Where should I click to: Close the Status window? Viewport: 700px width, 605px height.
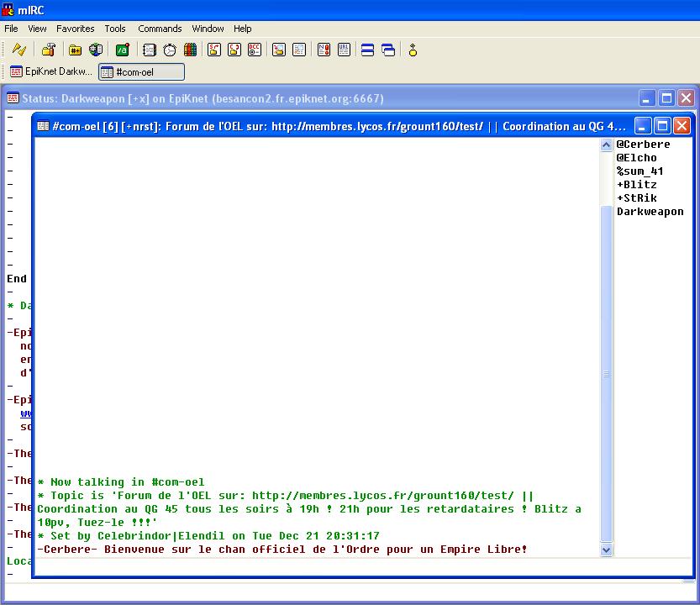pyautogui.click(x=686, y=98)
